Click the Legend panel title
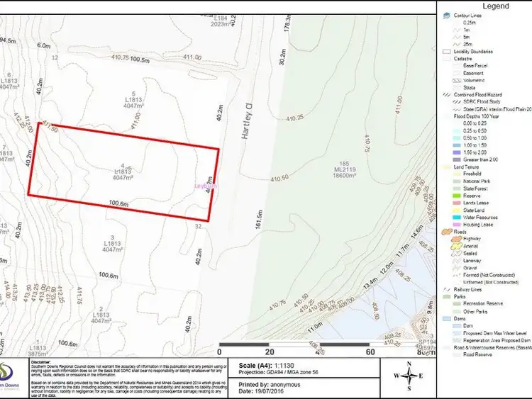The width and height of the screenshot is (532, 399). tap(496, 6)
